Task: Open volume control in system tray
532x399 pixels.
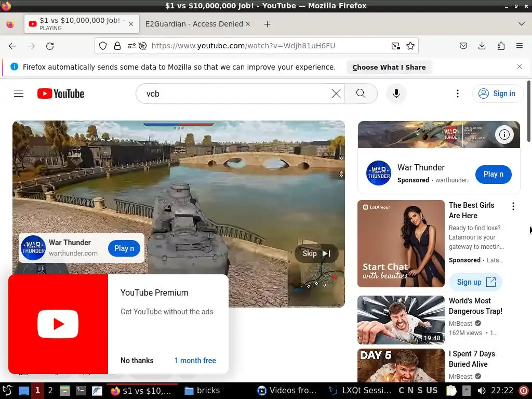Action: coord(481,391)
